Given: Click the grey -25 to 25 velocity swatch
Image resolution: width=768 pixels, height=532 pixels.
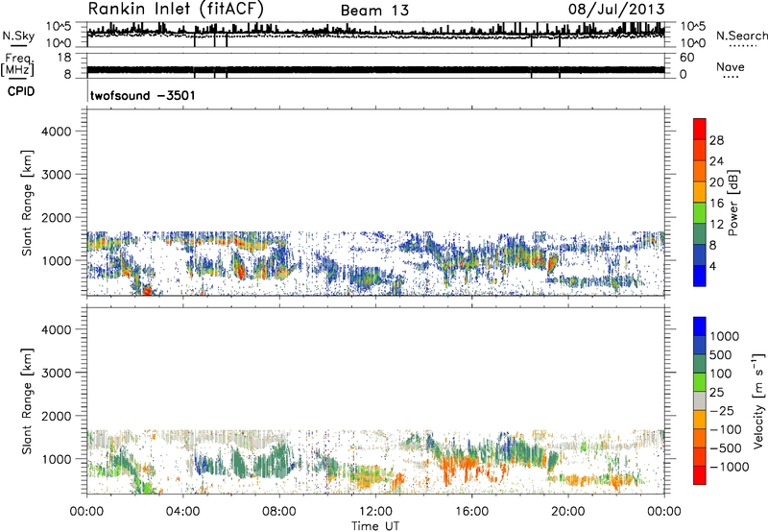Looking at the screenshot, I should [x=700, y=400].
